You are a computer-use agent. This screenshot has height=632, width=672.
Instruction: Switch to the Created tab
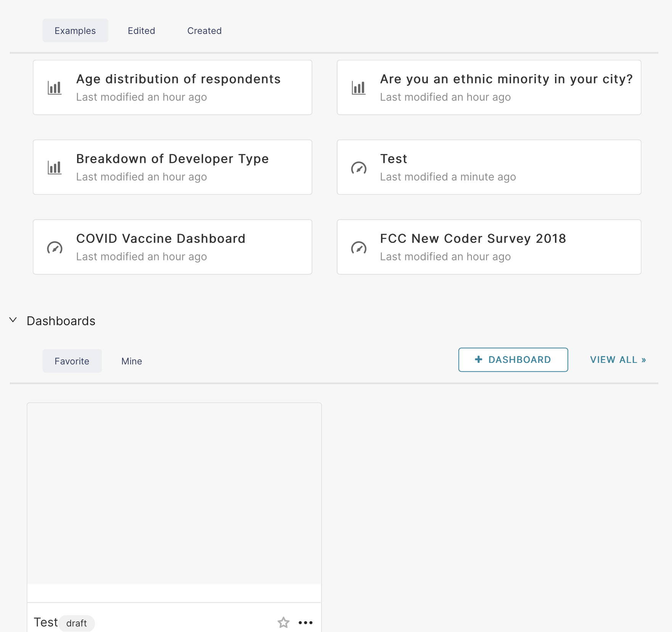[204, 30]
